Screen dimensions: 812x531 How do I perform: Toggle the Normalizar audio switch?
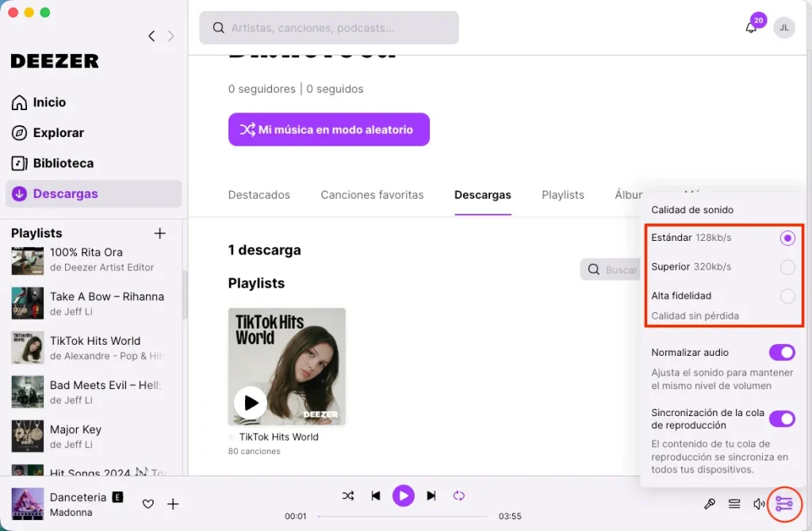[782, 353]
